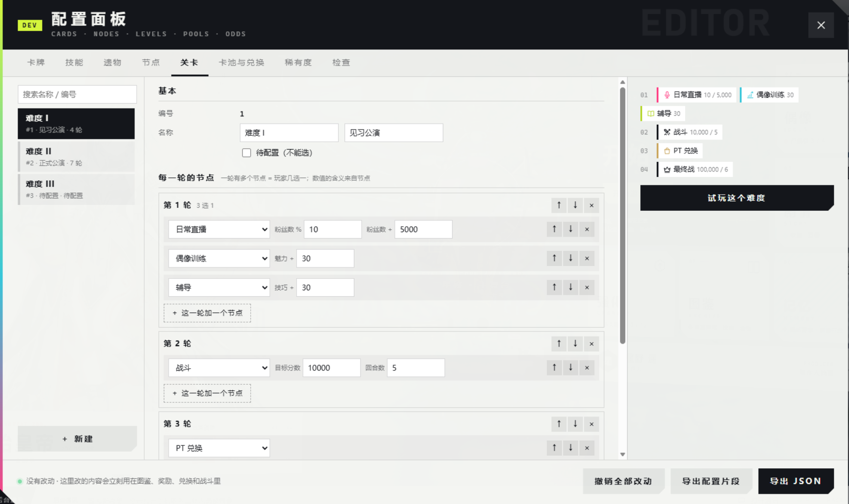Open the 偶像训练 node type dropdown
This screenshot has height=504, width=849.
pos(219,258)
